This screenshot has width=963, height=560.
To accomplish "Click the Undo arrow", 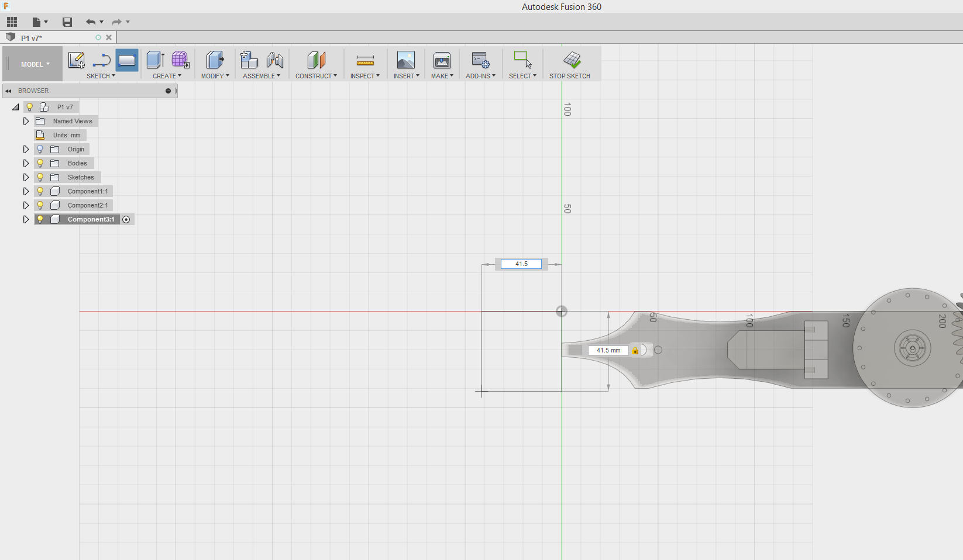I will [x=91, y=22].
